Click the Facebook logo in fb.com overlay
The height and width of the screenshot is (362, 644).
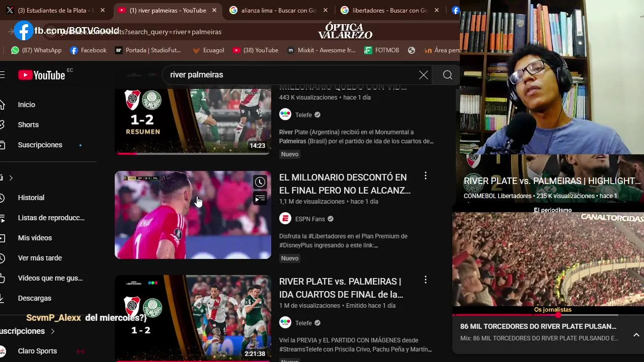23,31
